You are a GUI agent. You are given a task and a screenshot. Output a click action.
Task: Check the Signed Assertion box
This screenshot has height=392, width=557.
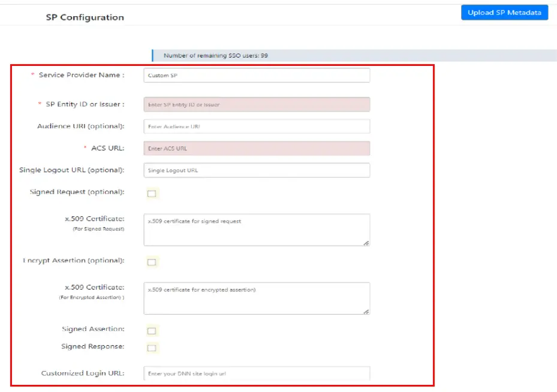[x=152, y=331]
